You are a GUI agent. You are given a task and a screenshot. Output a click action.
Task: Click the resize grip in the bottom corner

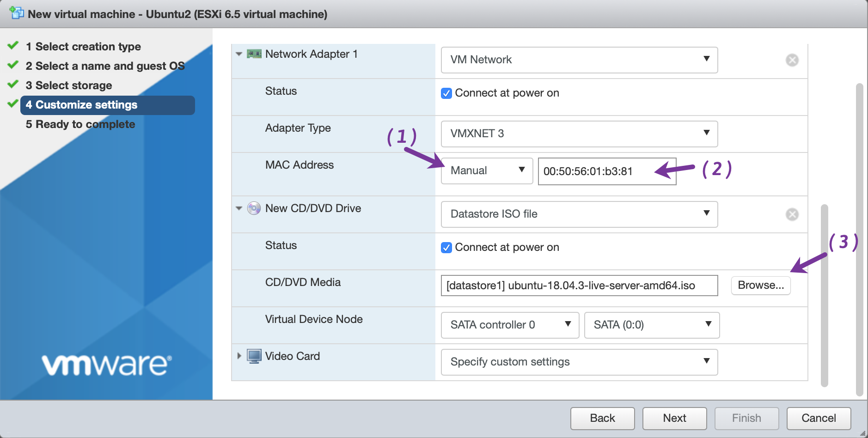click(862, 433)
